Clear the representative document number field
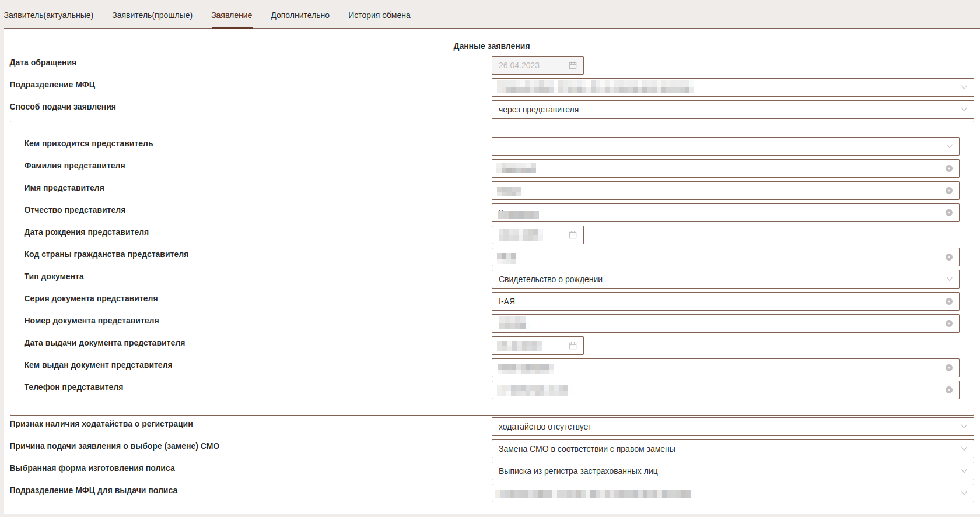 click(x=949, y=323)
